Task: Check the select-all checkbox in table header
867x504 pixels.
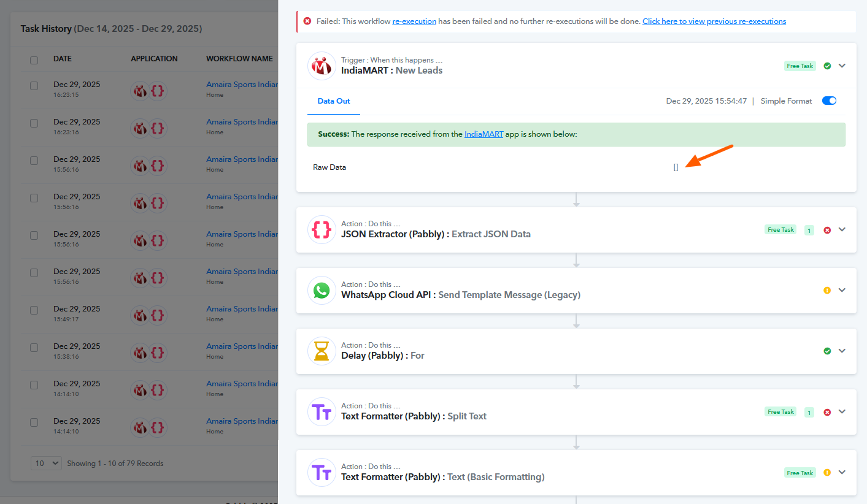Action: [34, 60]
